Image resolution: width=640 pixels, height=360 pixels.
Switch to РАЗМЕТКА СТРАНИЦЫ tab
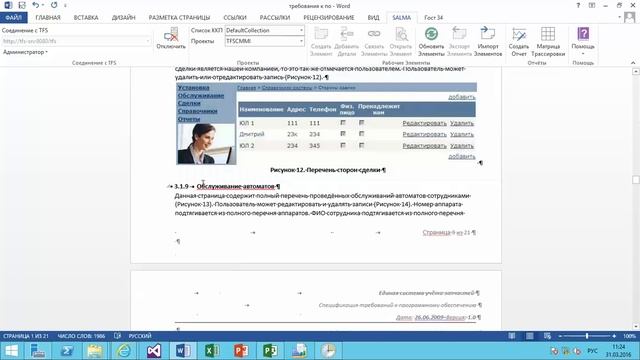(179, 18)
